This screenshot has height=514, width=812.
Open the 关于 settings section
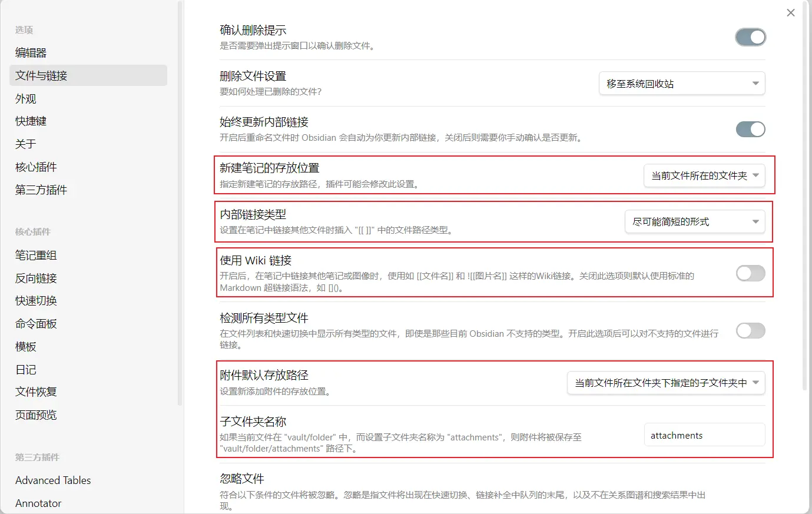[26, 144]
